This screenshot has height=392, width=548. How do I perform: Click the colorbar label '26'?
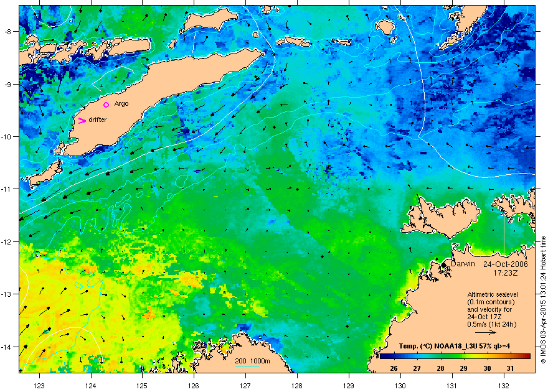click(x=394, y=368)
